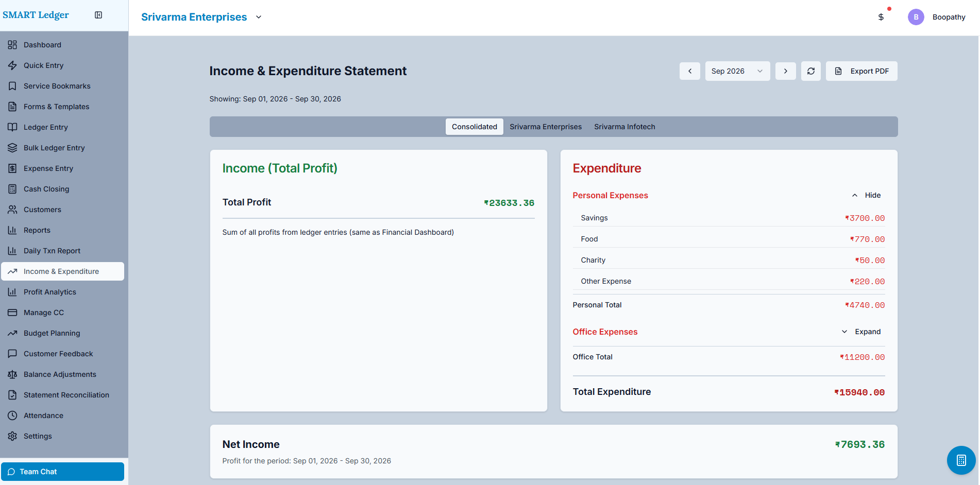The height and width of the screenshot is (485, 980).
Task: Click the Charity expense row
Action: (x=729, y=260)
